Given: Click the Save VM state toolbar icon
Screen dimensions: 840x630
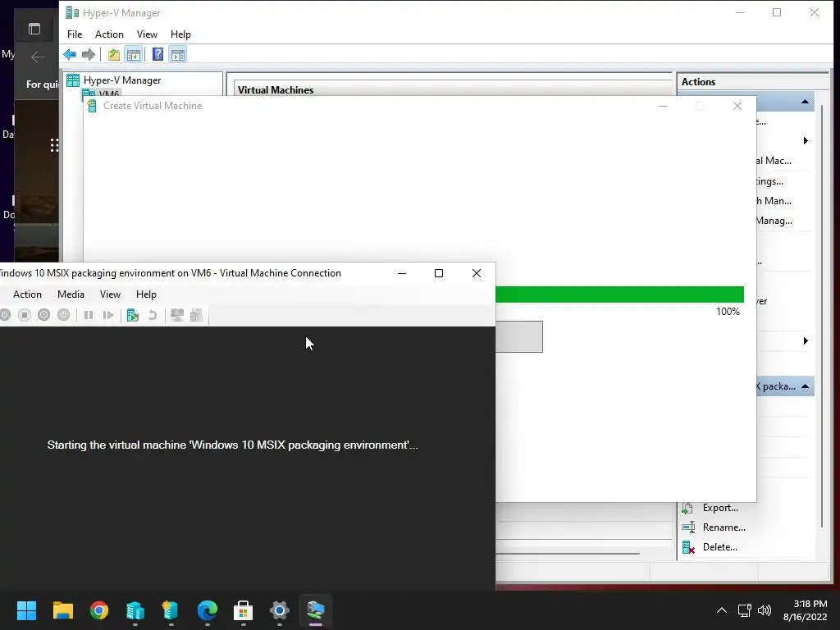Looking at the screenshot, I should (x=63, y=315).
